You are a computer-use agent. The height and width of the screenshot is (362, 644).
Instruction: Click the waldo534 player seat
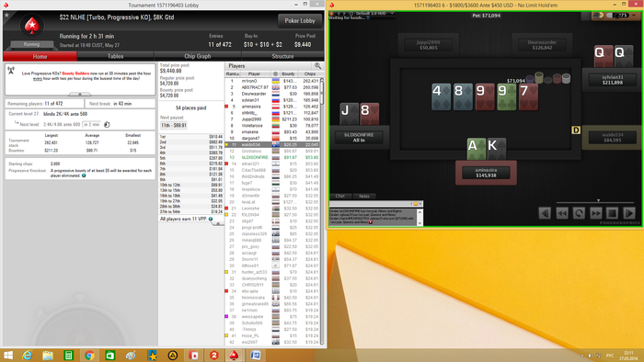click(613, 137)
